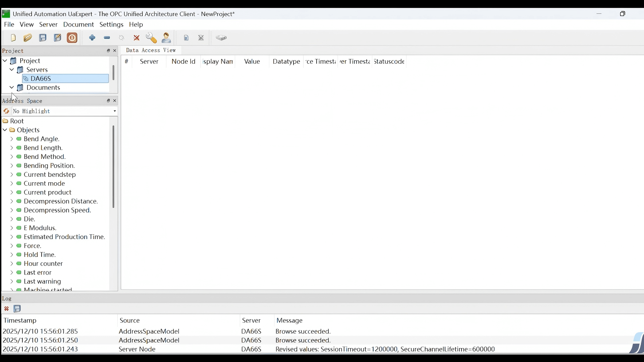Add a server with the plus icon
Viewport: 644px width, 362px height.
point(92,38)
